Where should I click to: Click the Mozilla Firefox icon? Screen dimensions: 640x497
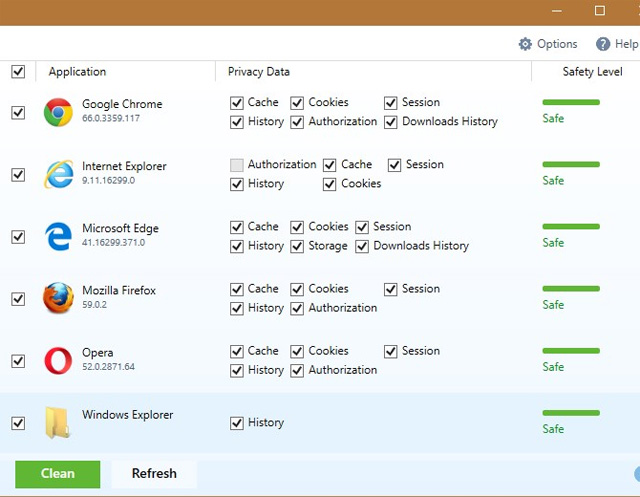[x=58, y=298]
